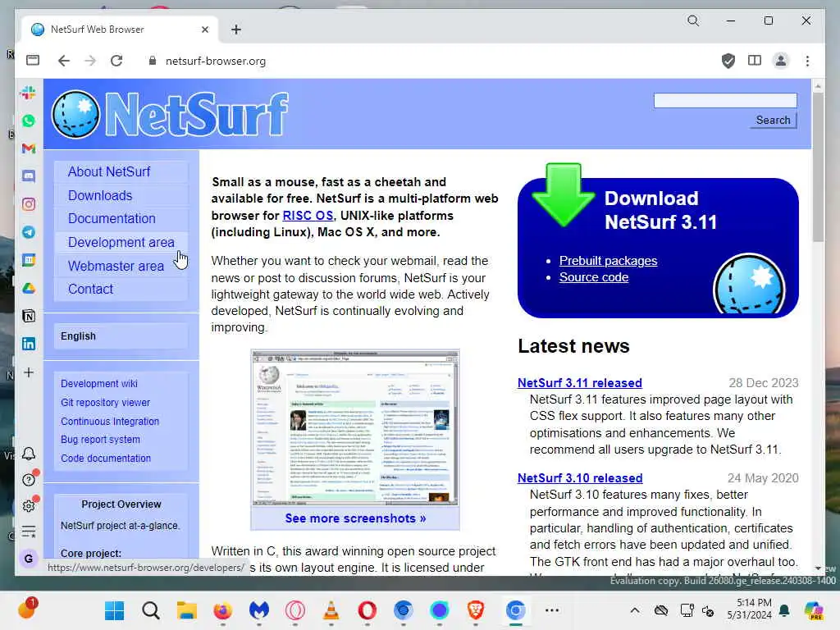Click the site lock icon in address bar
The width and height of the screenshot is (840, 630).
tap(152, 61)
